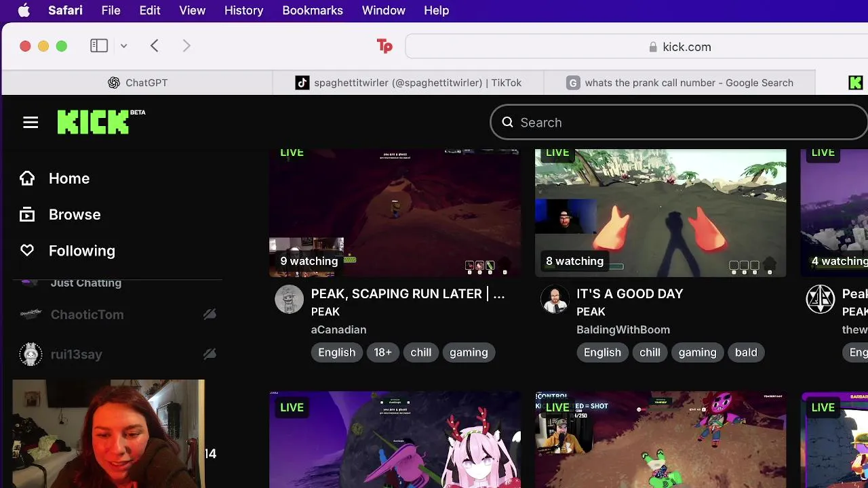This screenshot has width=868, height=488.
Task: Open the anime avatar live stream thumbnail
Action: tap(395, 440)
